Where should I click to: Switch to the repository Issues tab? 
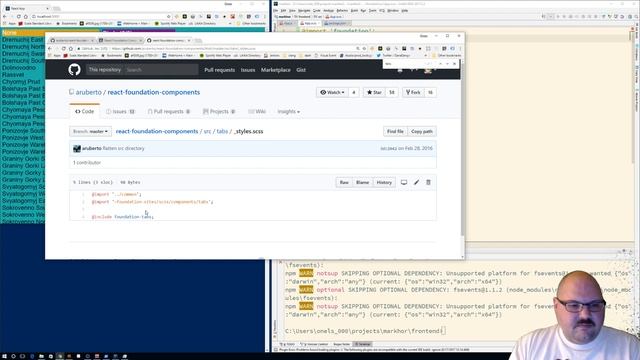[120, 111]
